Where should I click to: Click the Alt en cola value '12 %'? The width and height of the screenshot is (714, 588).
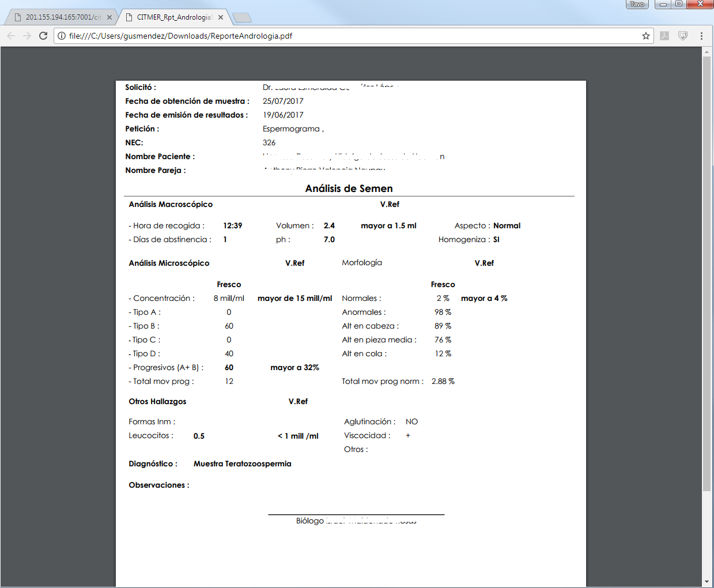click(443, 353)
